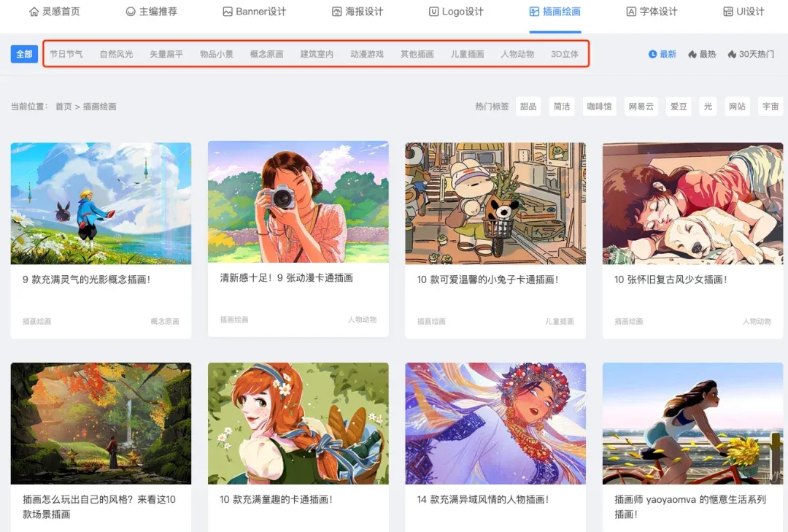Click the smiley icon beside 主编推荐
788x532 pixels.
[x=131, y=12]
